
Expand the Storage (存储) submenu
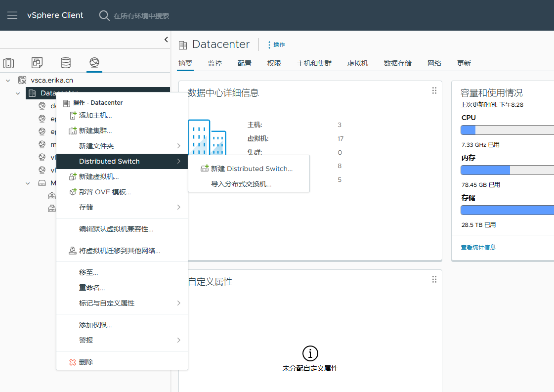[x=122, y=207]
